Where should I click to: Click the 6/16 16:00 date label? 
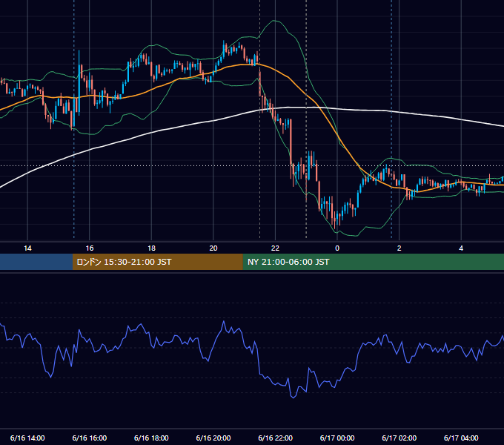pyautogui.click(x=90, y=438)
